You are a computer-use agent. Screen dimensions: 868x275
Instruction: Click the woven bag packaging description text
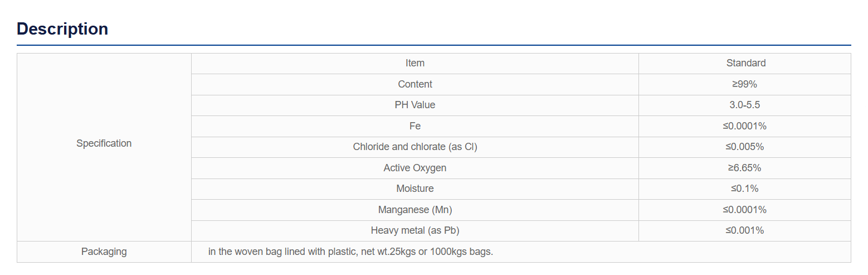[351, 252]
